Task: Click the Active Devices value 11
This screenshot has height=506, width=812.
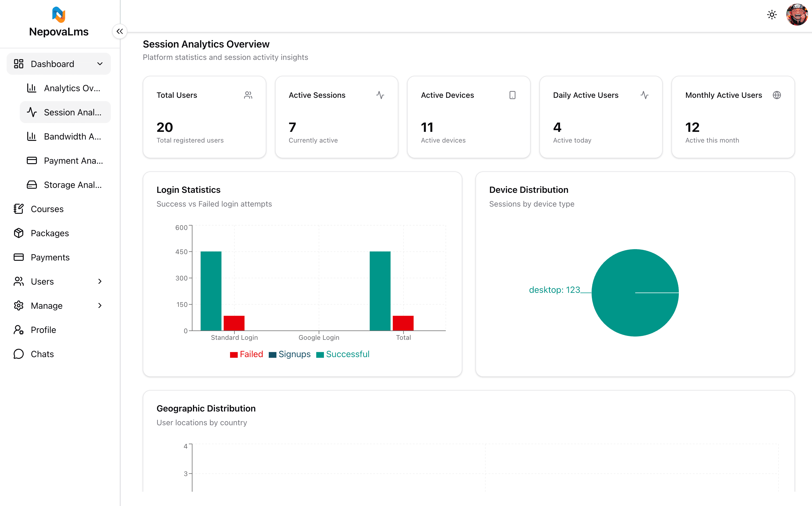Action: (x=427, y=127)
